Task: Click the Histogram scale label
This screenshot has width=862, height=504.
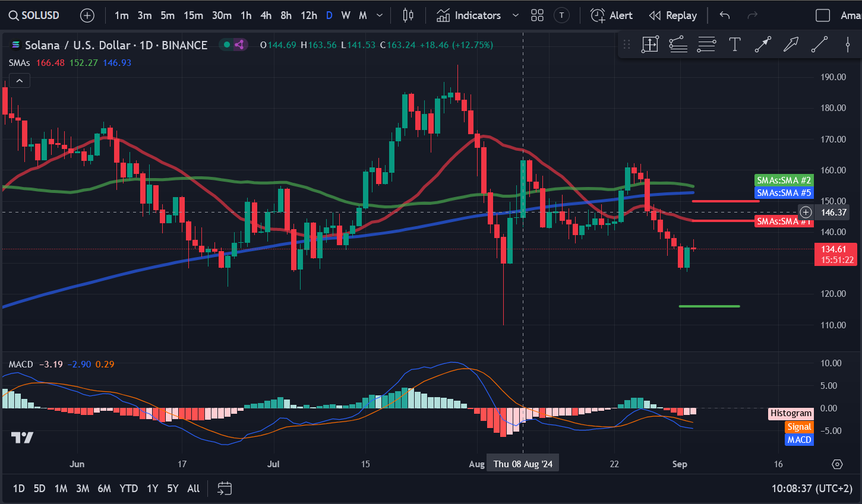Action: (x=791, y=413)
